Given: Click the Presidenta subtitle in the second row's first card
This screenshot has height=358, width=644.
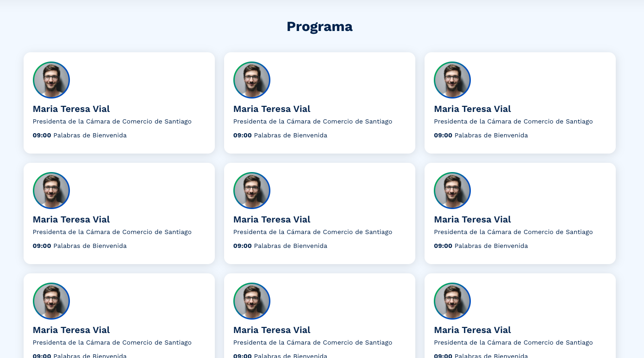Looking at the screenshot, I should pyautogui.click(x=112, y=232).
